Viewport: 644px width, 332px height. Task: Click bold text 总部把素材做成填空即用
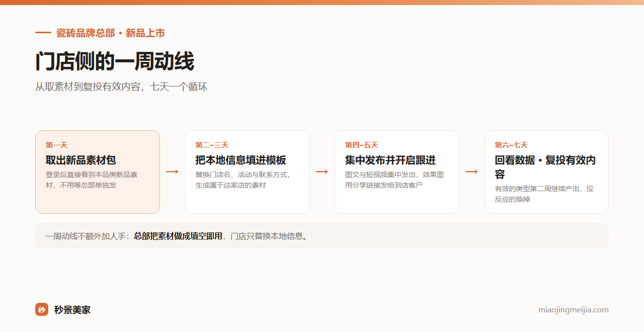(x=178, y=236)
